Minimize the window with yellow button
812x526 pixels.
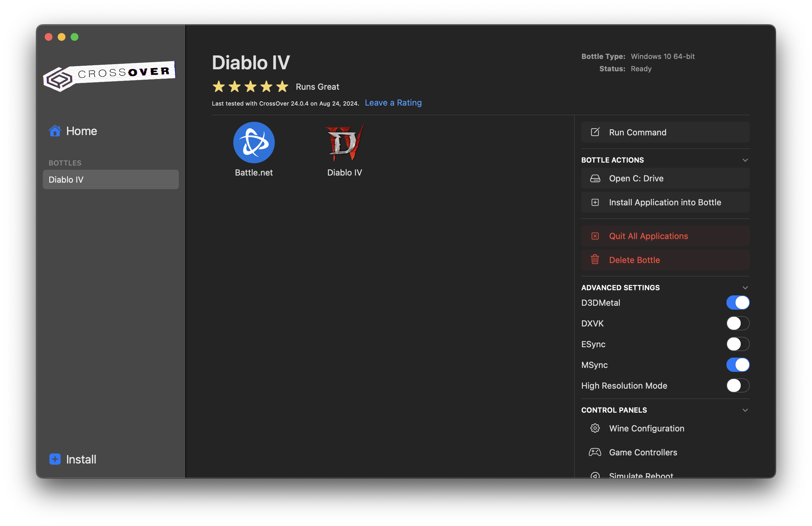tap(62, 37)
